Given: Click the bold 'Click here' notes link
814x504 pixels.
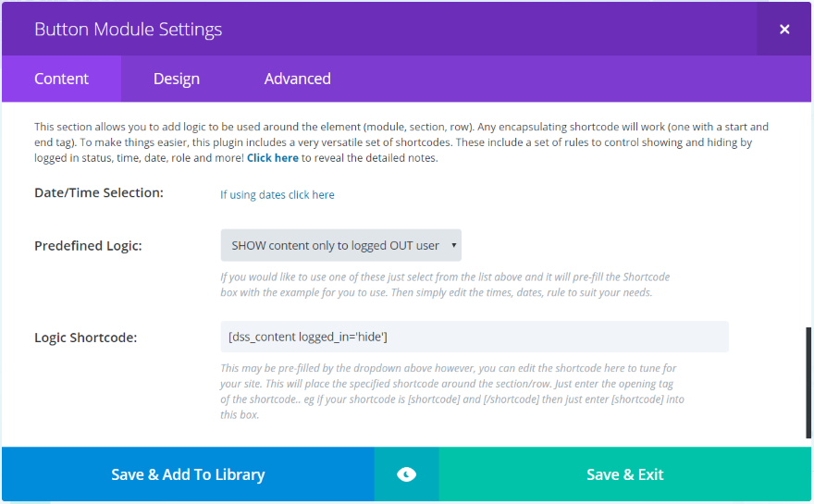Looking at the screenshot, I should 273,158.
